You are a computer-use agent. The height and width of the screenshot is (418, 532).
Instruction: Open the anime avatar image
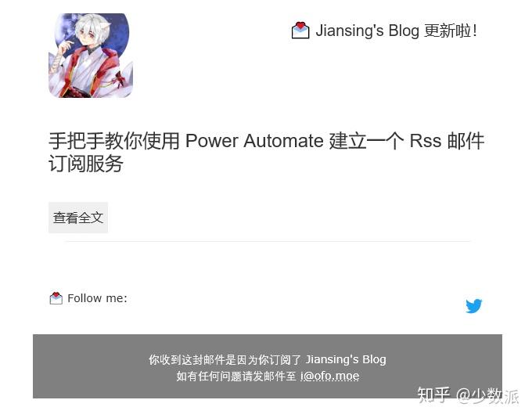click(91, 56)
